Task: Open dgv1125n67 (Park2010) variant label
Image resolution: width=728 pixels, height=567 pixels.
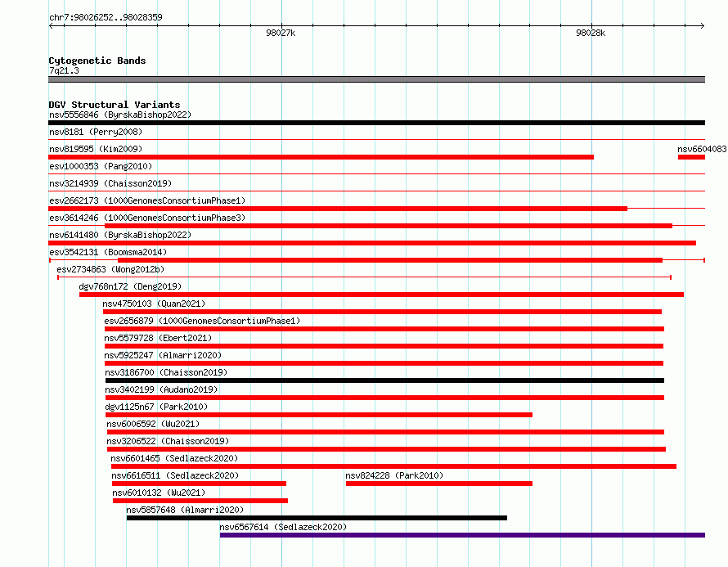Action: pyautogui.click(x=156, y=407)
